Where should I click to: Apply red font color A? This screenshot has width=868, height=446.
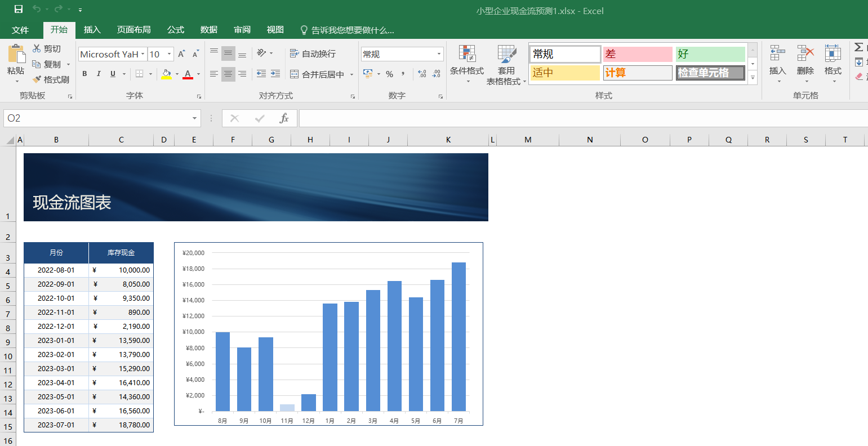click(188, 74)
